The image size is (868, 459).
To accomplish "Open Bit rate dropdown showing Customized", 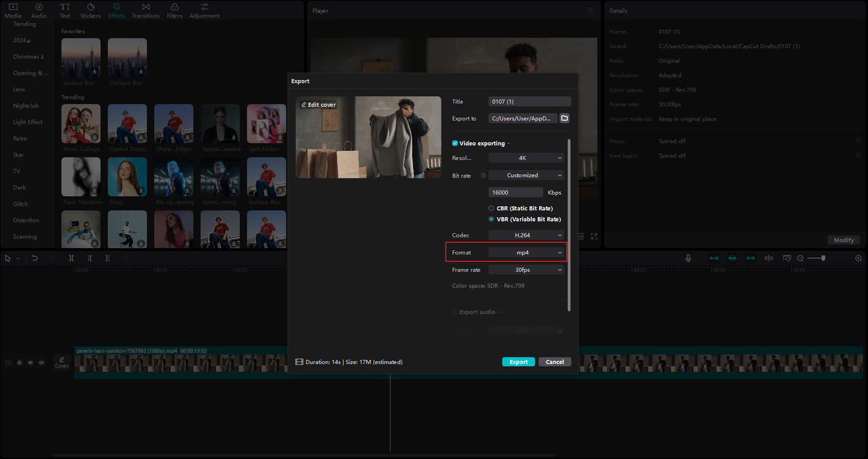I will click(527, 175).
